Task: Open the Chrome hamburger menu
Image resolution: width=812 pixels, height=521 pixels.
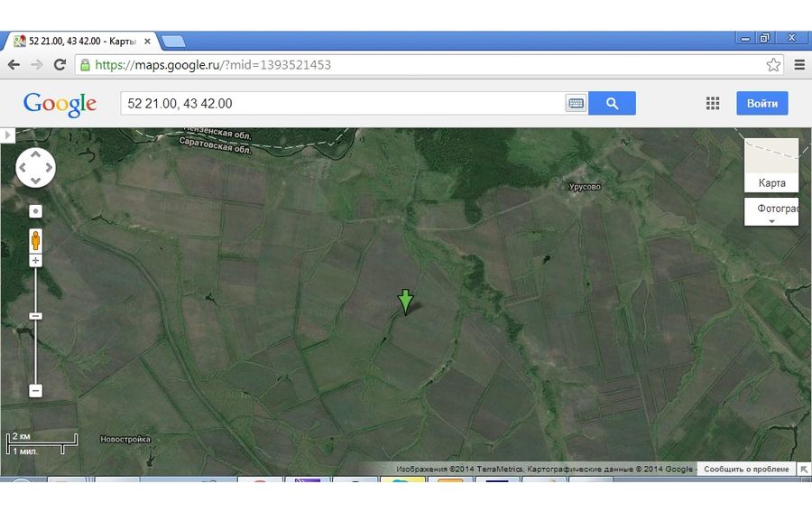Action: tap(799, 65)
